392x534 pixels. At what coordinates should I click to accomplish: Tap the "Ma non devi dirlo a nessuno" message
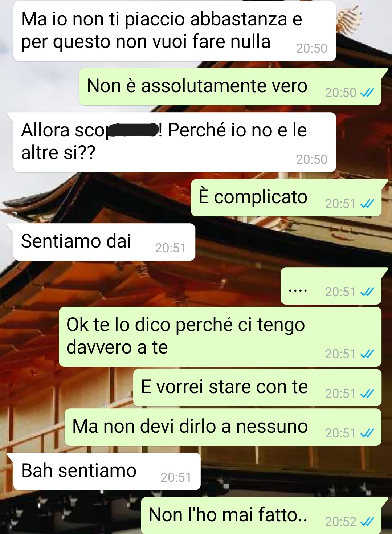pos(223,427)
